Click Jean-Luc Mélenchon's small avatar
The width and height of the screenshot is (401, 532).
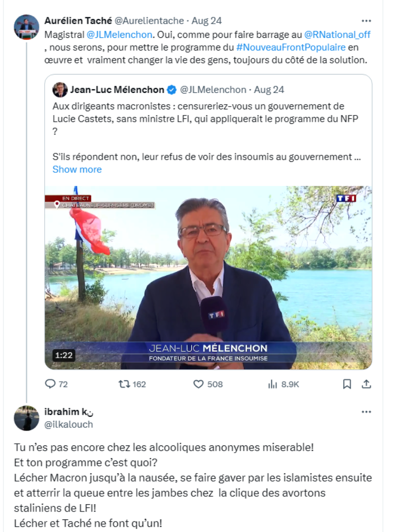tap(60, 90)
